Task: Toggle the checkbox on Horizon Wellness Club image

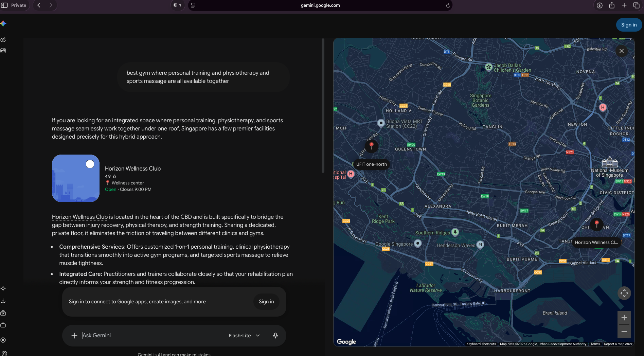Action: (x=90, y=164)
